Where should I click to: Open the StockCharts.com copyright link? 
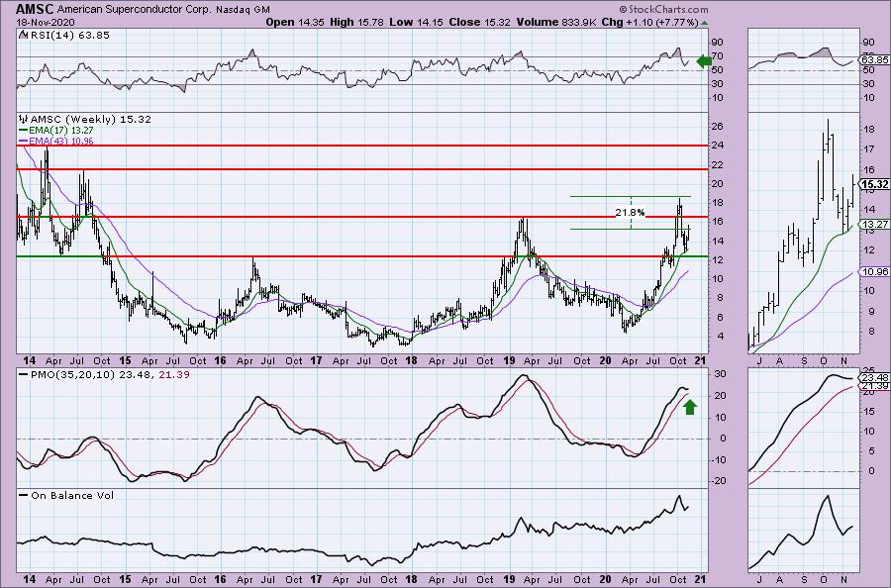pyautogui.click(x=663, y=9)
